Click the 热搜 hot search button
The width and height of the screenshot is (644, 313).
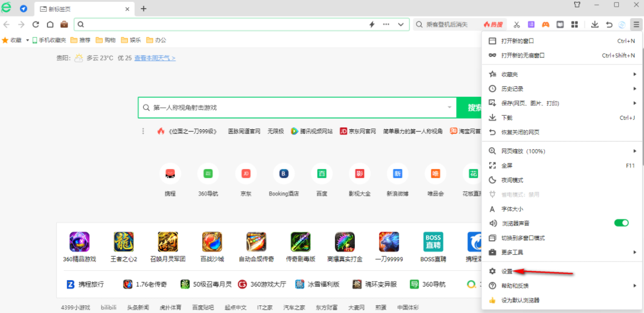pyautogui.click(x=493, y=25)
